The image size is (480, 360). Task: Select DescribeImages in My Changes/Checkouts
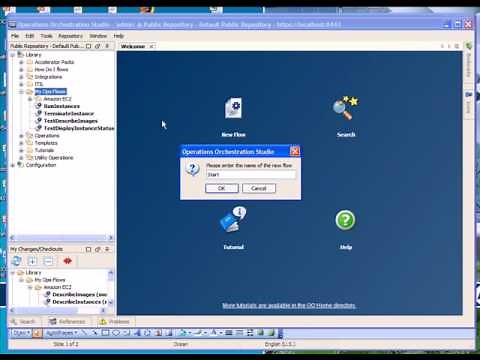(79, 294)
